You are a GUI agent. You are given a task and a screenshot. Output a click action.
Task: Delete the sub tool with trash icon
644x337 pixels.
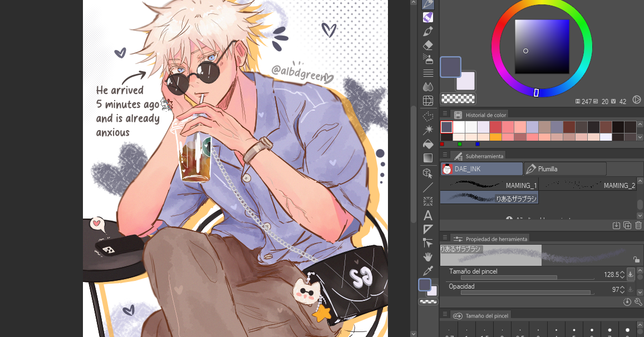638,225
